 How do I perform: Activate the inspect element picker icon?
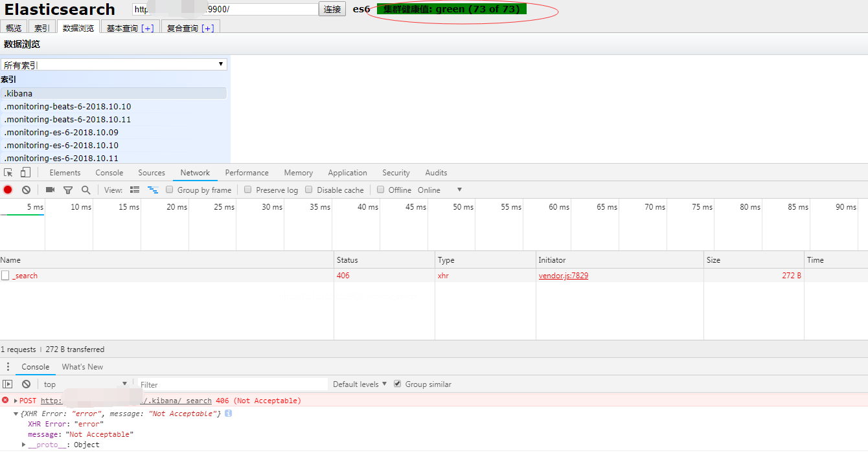pyautogui.click(x=8, y=173)
